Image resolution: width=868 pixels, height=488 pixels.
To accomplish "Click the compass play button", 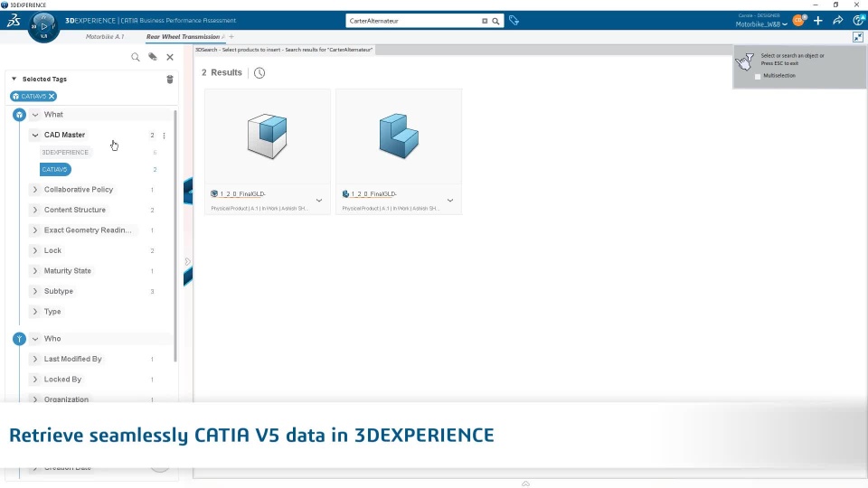I will (43, 26).
